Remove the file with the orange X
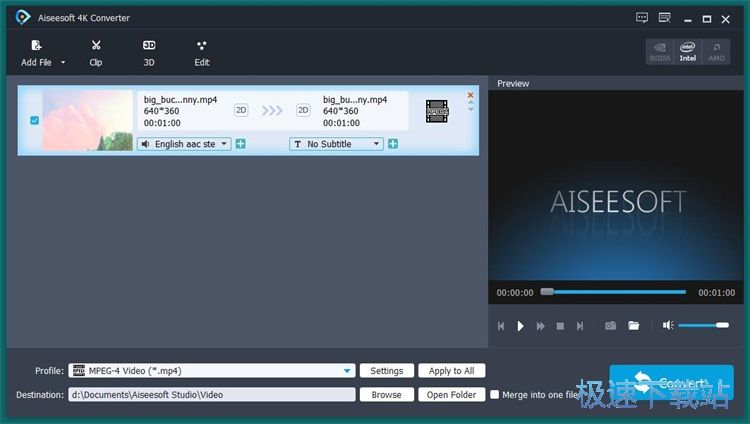750x424 pixels. pos(470,95)
